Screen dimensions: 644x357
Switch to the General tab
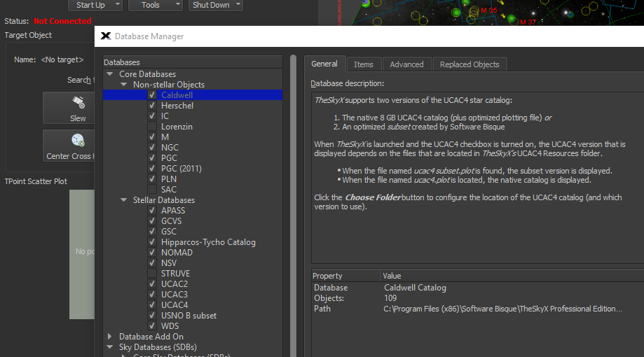[x=324, y=64]
